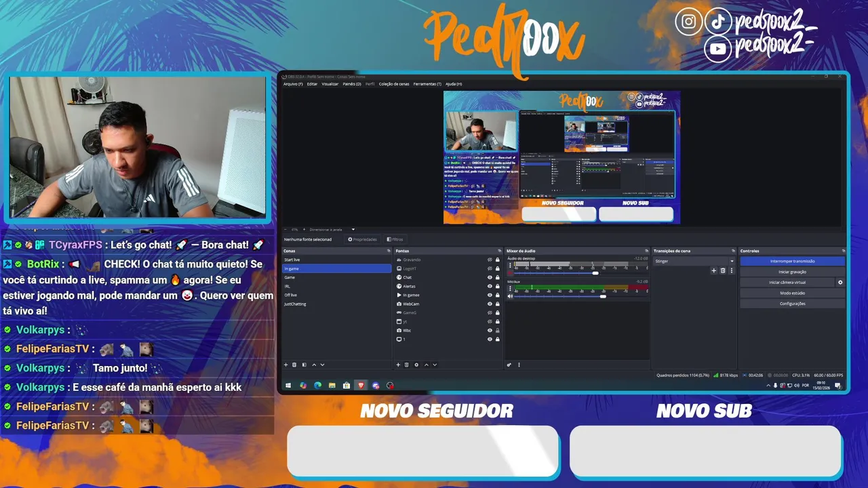The width and height of the screenshot is (868, 488).
Task: Show the LogoYT source
Action: click(490, 268)
